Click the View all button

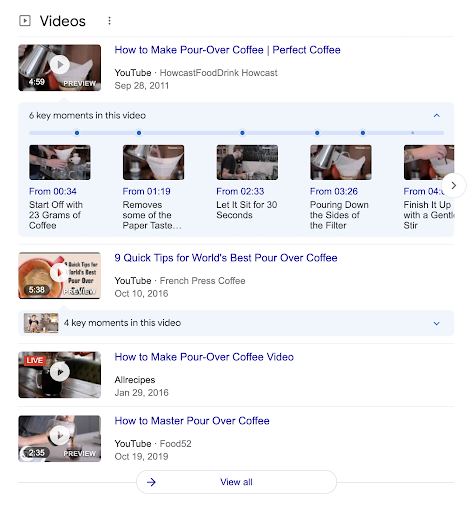(236, 482)
